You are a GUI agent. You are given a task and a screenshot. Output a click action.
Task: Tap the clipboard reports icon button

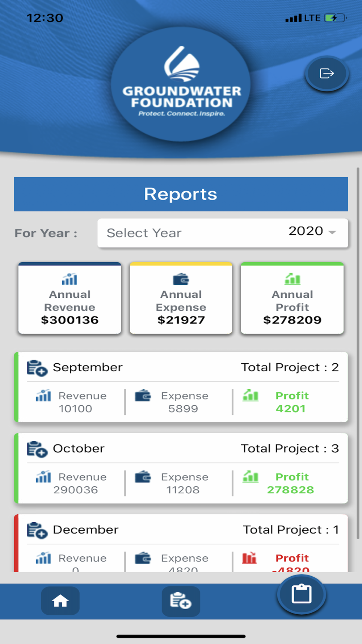tap(302, 594)
